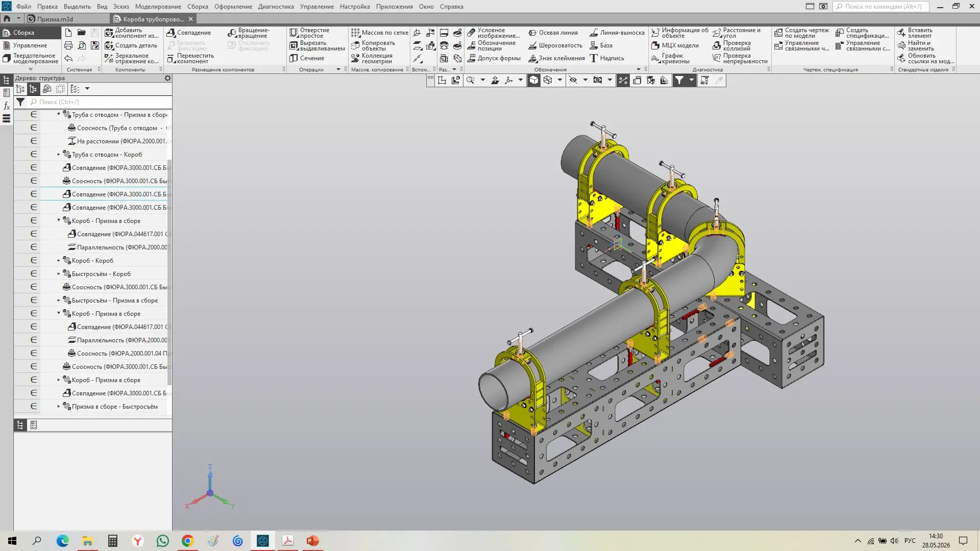Click the Сборка toolset button
Viewport: 980px width, 551px height.
30,33
